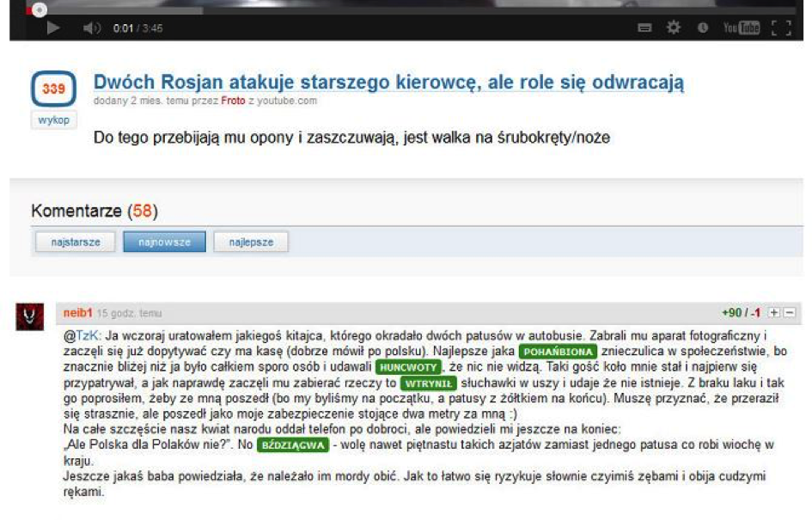This screenshot has height=521, width=812.
Task: Upvote neib1's comment with plus icon
Action: (x=773, y=313)
